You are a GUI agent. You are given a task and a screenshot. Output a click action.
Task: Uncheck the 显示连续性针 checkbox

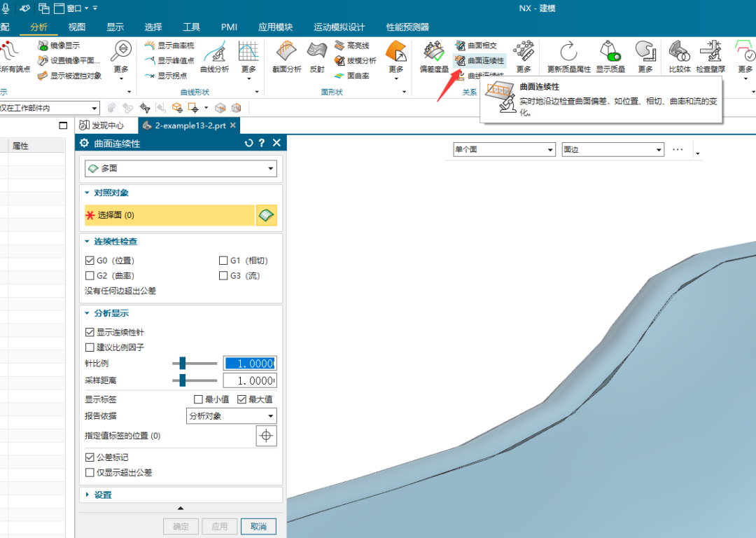[90, 332]
